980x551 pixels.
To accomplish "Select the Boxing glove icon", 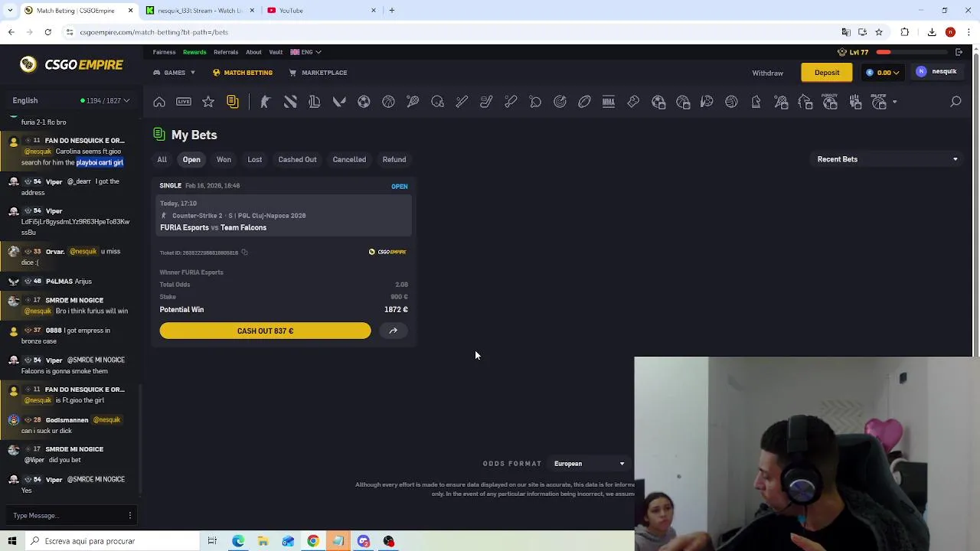I will tap(633, 102).
